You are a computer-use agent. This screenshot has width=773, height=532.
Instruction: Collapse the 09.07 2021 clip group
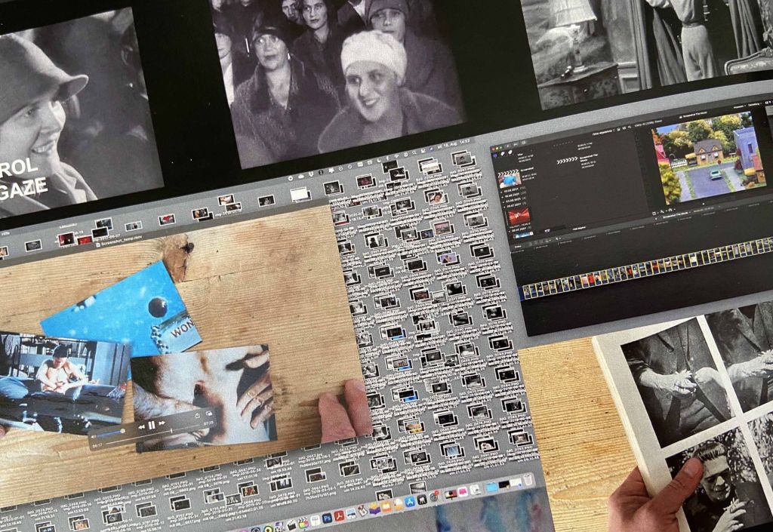coord(503,205)
